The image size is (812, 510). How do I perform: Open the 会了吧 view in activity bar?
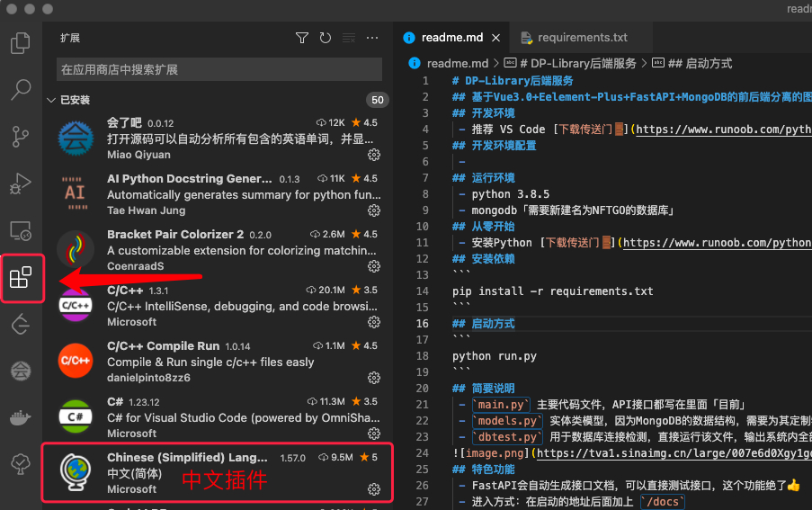tap(21, 371)
